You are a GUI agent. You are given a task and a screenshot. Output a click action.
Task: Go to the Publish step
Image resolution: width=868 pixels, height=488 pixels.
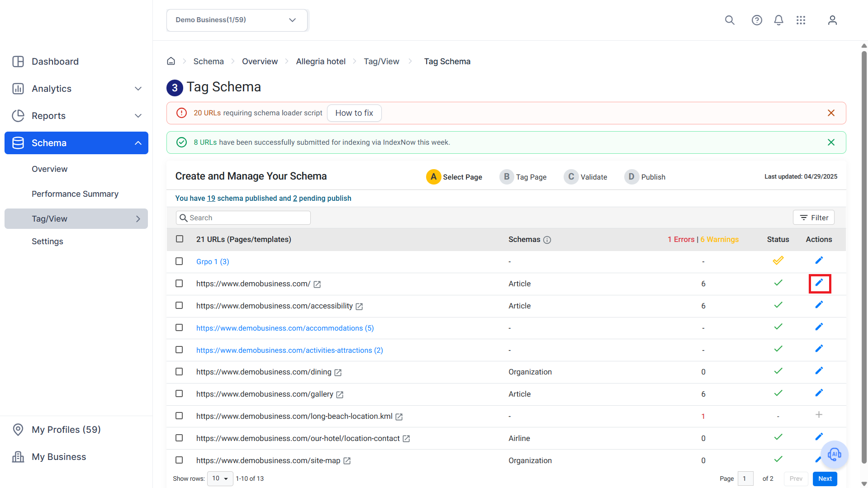point(645,177)
